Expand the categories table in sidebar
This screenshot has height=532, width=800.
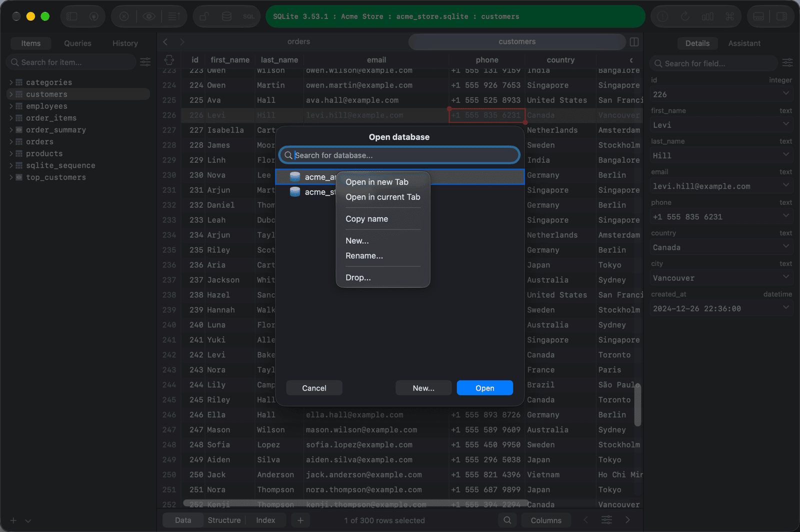point(11,82)
